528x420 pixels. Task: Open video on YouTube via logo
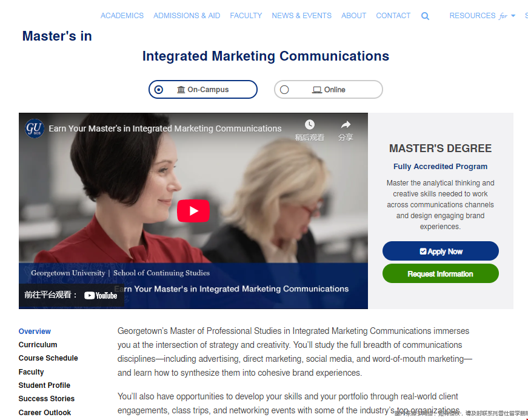point(101,295)
